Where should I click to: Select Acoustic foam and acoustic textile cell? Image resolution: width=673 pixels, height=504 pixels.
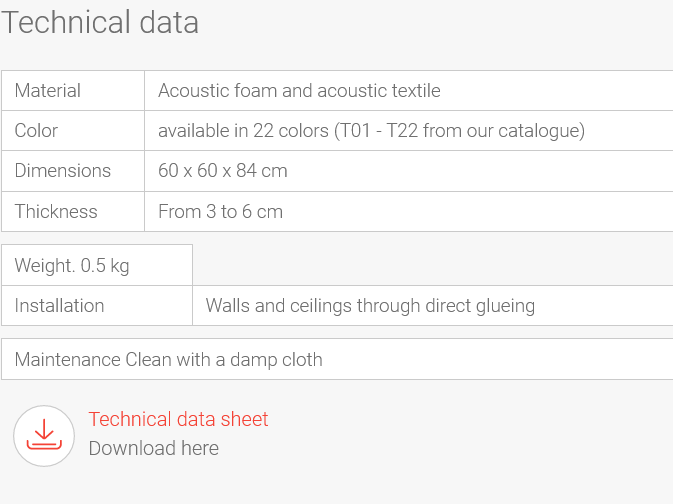pos(409,91)
